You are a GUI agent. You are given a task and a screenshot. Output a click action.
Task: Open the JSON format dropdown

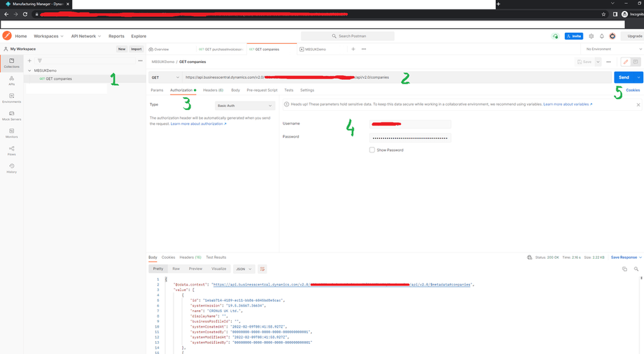(x=244, y=269)
